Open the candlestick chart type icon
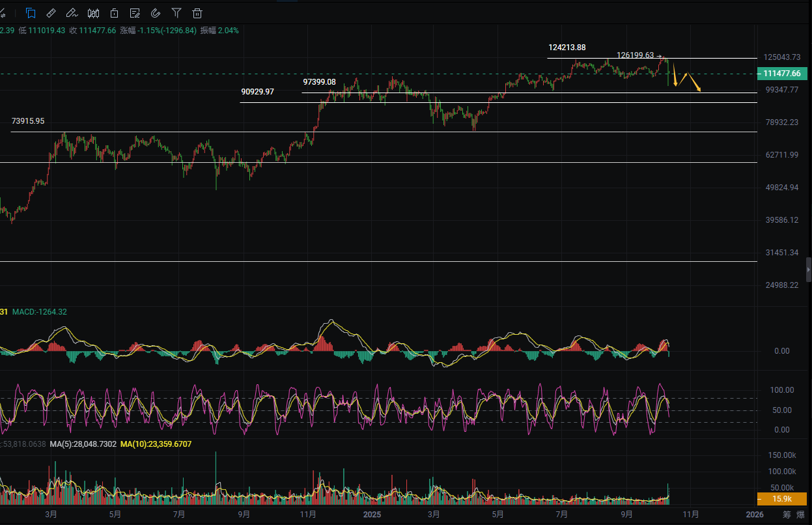This screenshot has height=525, width=812. pos(93,12)
